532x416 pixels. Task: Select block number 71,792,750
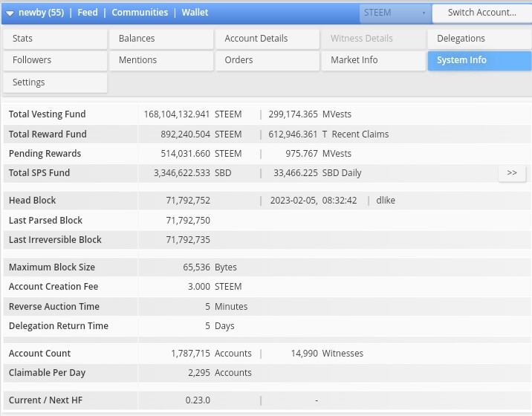point(188,221)
